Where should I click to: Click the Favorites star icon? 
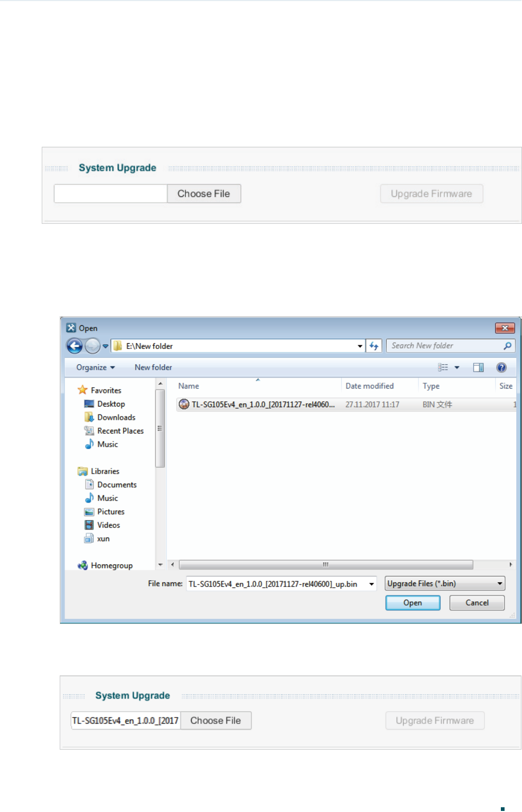click(x=82, y=390)
